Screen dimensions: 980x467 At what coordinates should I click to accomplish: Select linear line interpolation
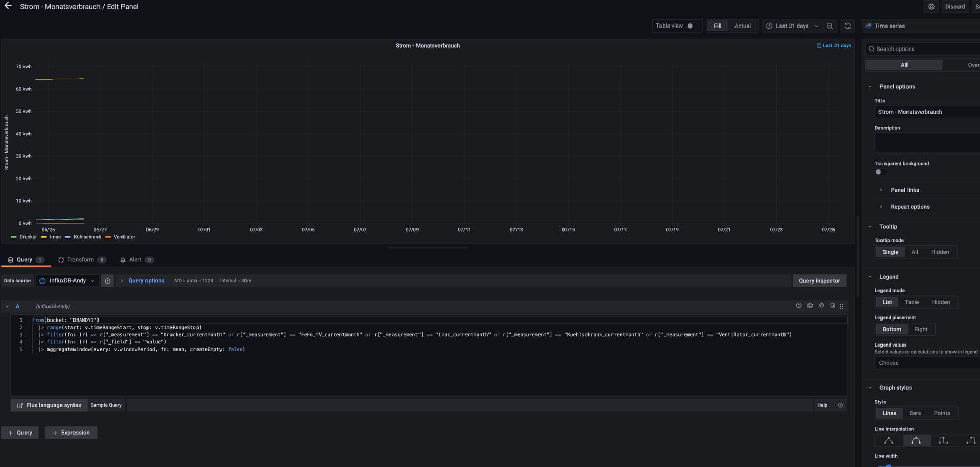click(x=889, y=440)
